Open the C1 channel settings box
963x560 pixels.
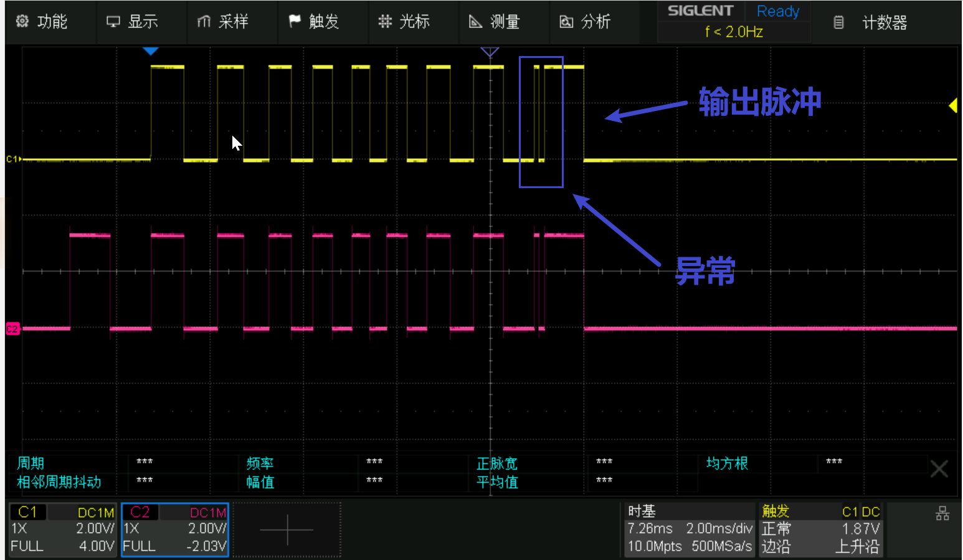pyautogui.click(x=63, y=529)
